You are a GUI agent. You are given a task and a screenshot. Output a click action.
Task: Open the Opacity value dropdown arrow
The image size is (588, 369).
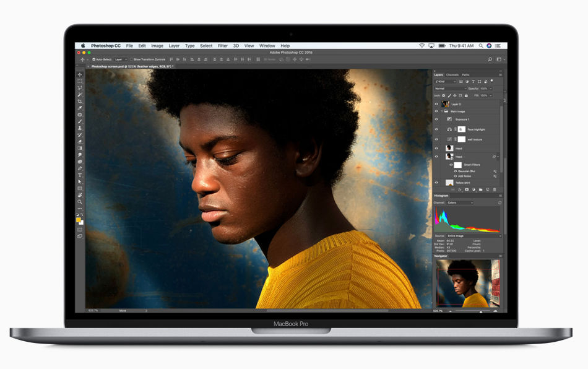coord(490,89)
